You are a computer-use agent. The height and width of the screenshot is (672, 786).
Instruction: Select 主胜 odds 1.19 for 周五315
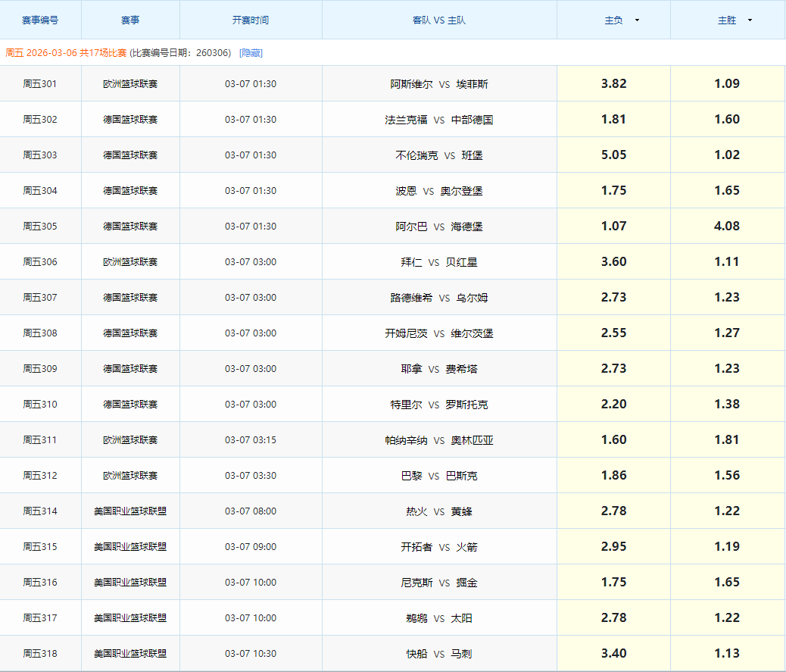[x=727, y=547]
